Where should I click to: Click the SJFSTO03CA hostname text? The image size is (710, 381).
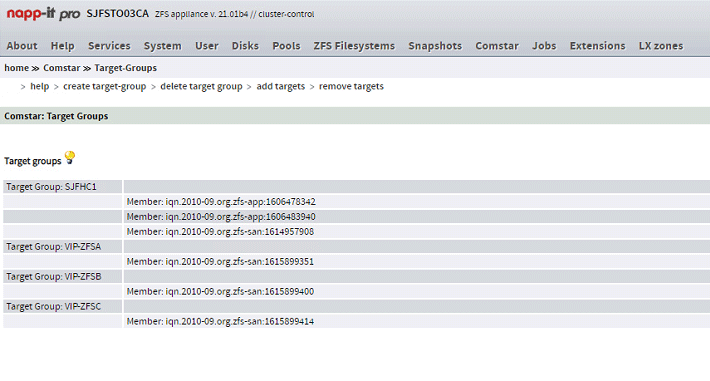[118, 14]
